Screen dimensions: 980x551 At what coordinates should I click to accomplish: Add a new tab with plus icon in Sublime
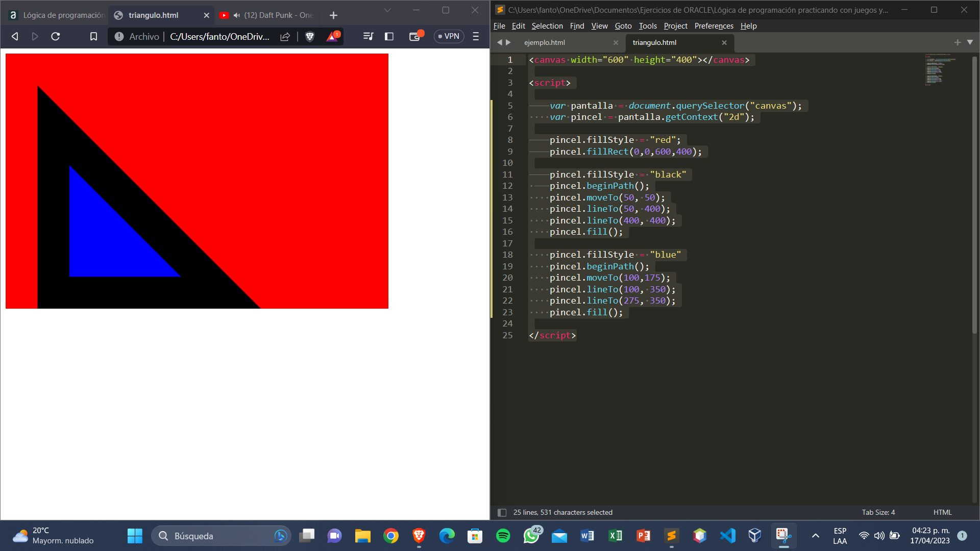957,42
